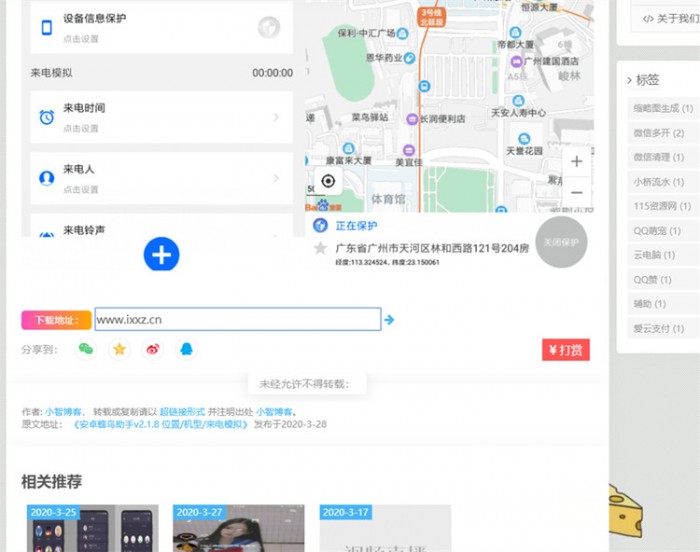The image size is (700, 552).
Task: Click the www.ixxz.cn download address field
Action: coord(237,319)
